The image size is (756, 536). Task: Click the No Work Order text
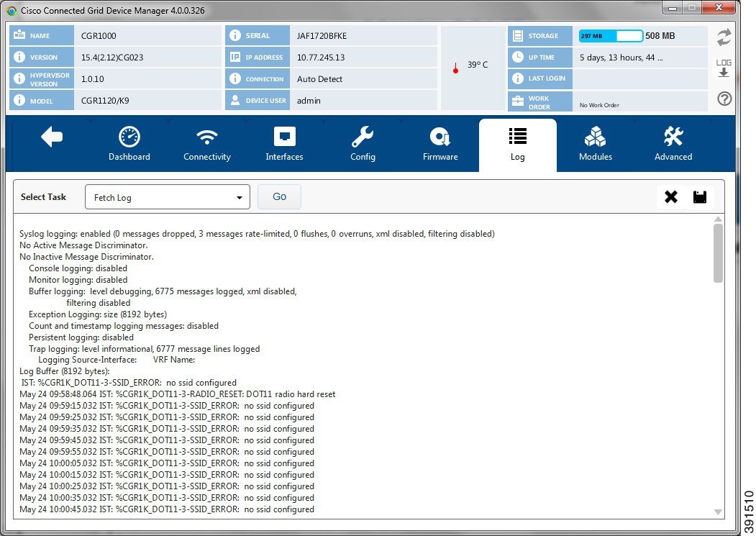(x=599, y=105)
